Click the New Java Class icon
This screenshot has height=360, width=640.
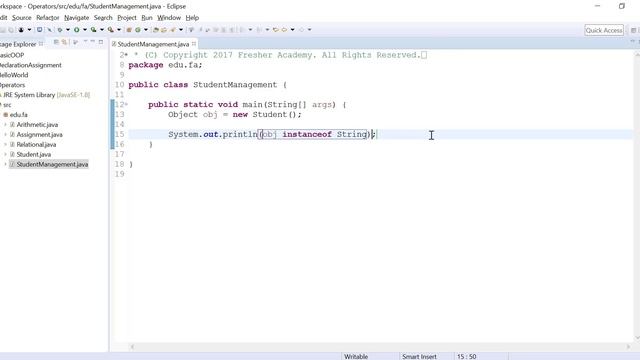click(x=138, y=30)
